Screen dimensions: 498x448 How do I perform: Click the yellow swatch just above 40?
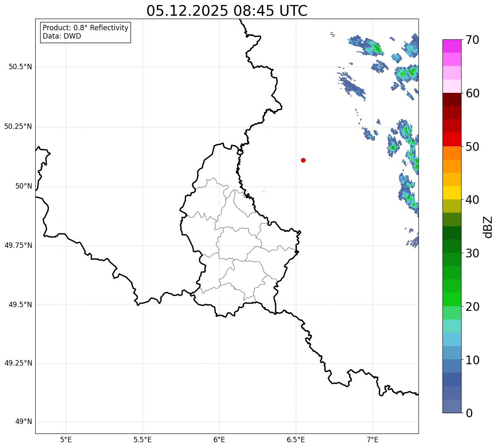click(x=452, y=193)
